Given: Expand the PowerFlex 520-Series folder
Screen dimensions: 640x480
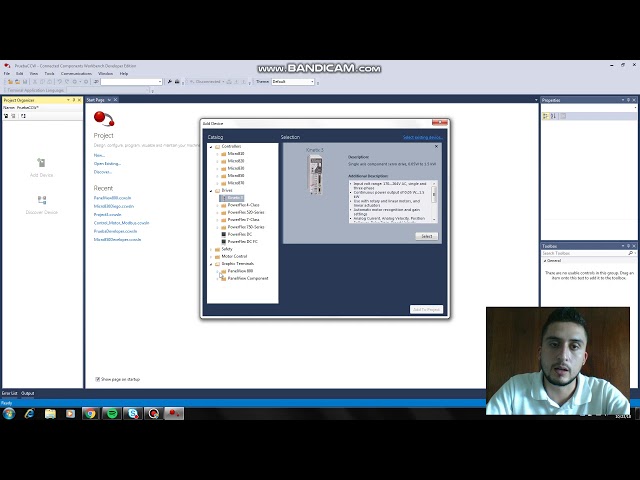Looking at the screenshot, I should point(217,213).
